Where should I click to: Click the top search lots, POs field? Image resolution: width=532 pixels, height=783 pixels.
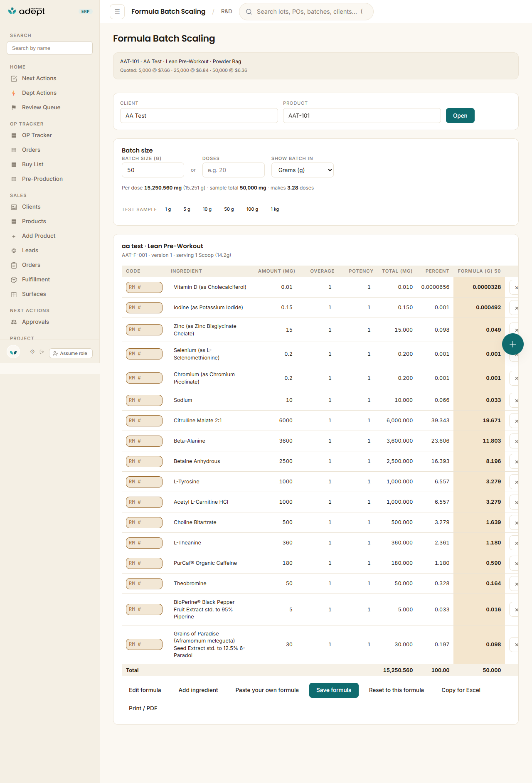pos(306,12)
